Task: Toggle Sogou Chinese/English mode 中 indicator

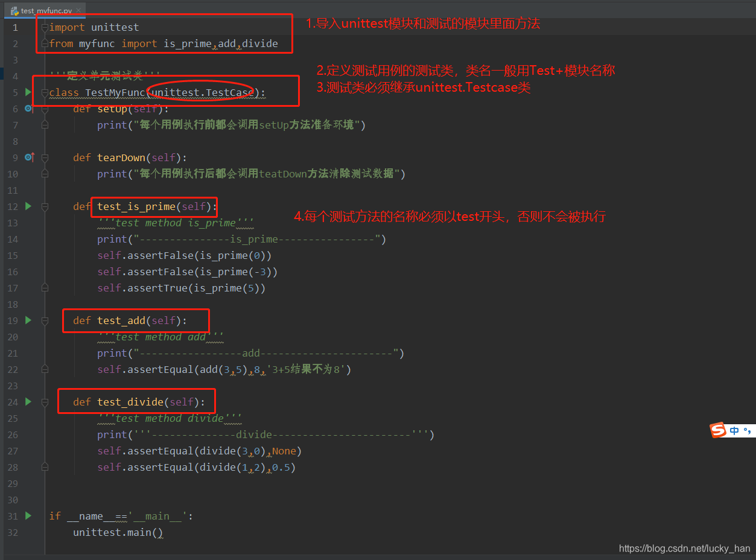Action: 734,431
